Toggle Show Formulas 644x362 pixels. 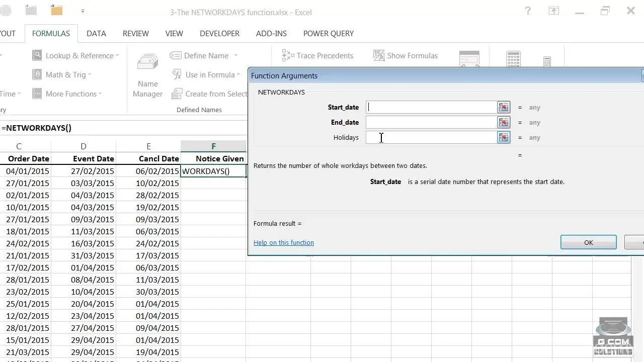(406, 56)
